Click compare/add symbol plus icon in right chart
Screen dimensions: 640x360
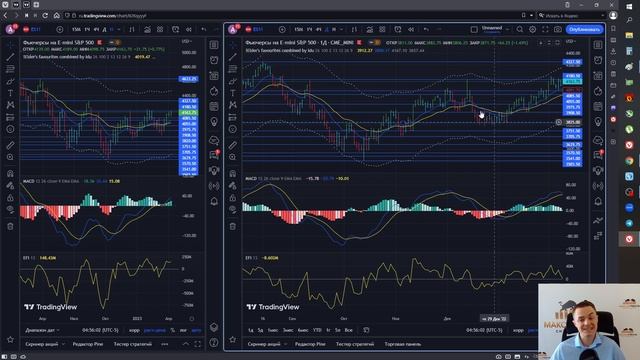pyautogui.click(x=282, y=29)
